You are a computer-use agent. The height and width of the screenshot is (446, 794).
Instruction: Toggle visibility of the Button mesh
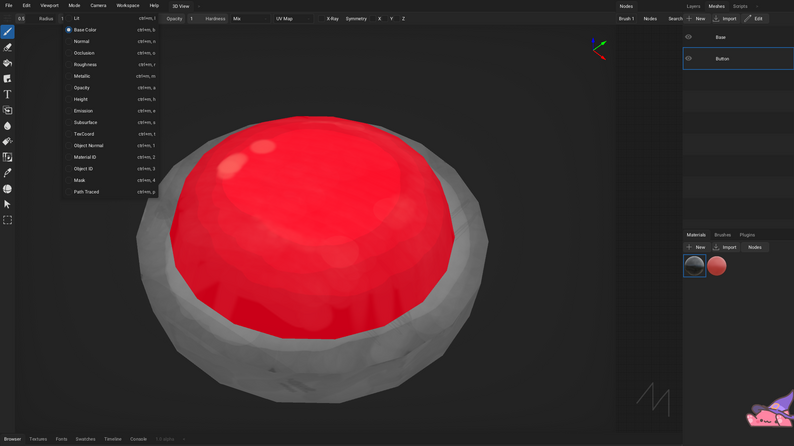pyautogui.click(x=688, y=59)
